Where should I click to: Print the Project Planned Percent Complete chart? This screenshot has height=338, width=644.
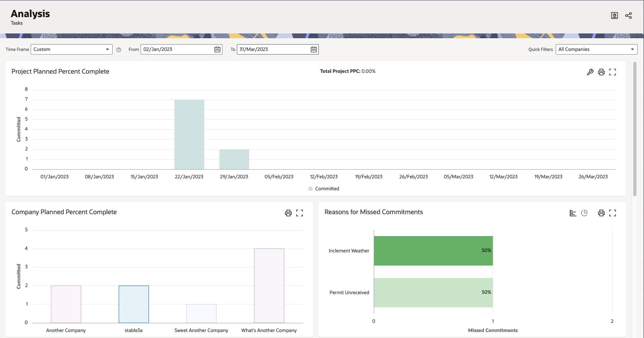pos(601,72)
